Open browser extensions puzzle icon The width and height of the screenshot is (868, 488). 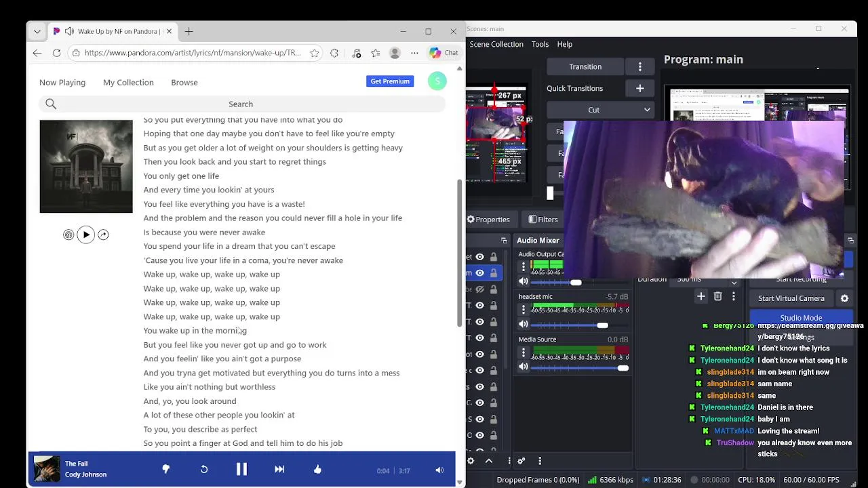[x=334, y=53]
